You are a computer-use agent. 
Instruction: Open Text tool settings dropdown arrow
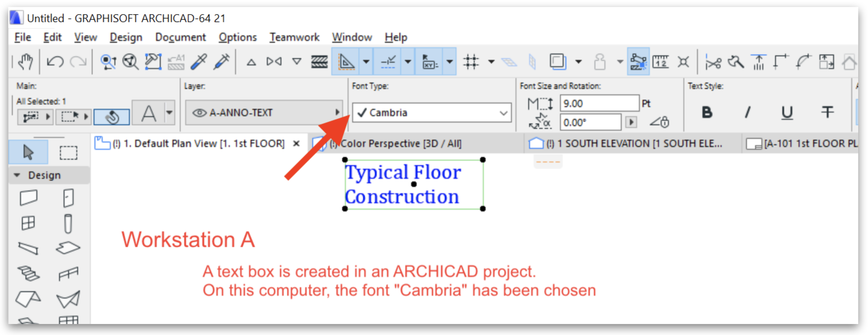coord(170,113)
